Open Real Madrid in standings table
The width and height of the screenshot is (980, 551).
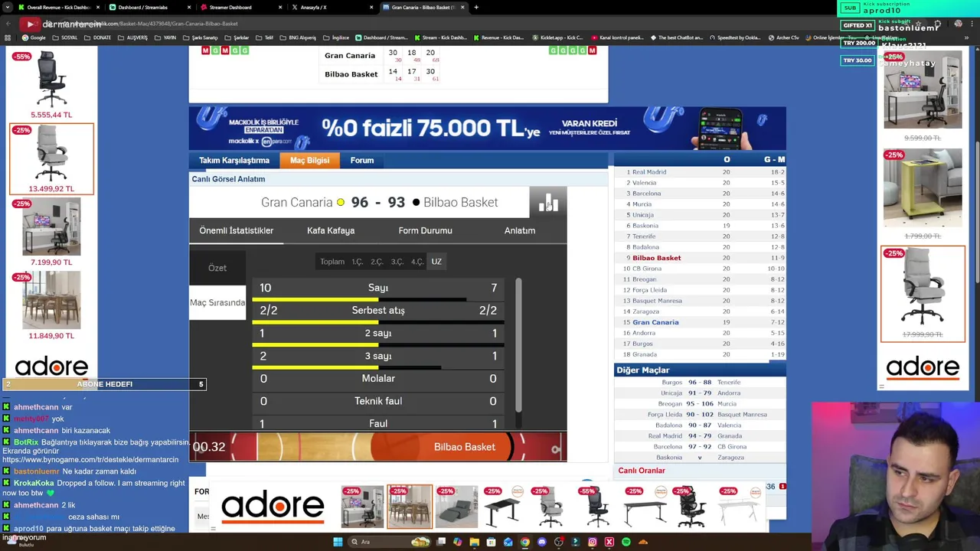(x=649, y=172)
